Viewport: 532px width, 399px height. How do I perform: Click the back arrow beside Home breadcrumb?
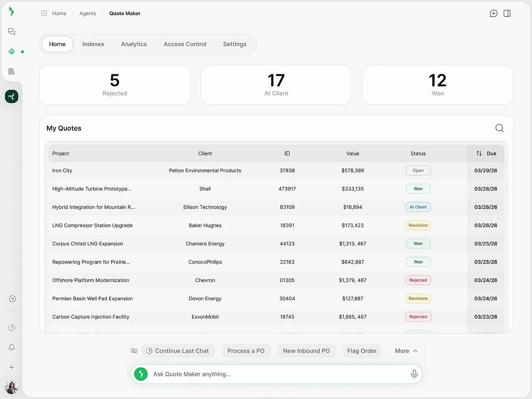click(x=44, y=13)
